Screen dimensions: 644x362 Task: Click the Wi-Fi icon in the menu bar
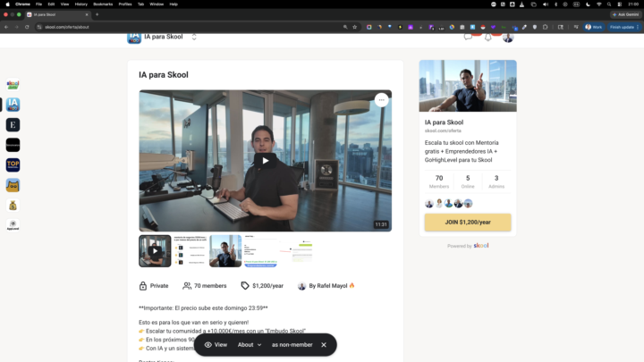pyautogui.click(x=598, y=4)
